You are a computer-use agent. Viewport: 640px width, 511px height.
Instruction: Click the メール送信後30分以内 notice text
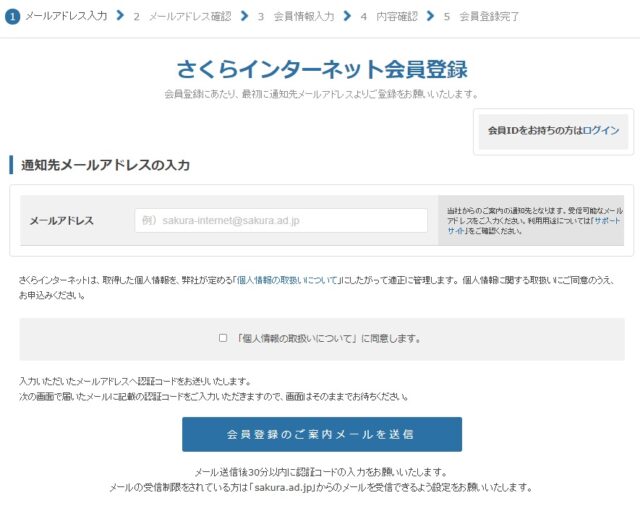321,472
